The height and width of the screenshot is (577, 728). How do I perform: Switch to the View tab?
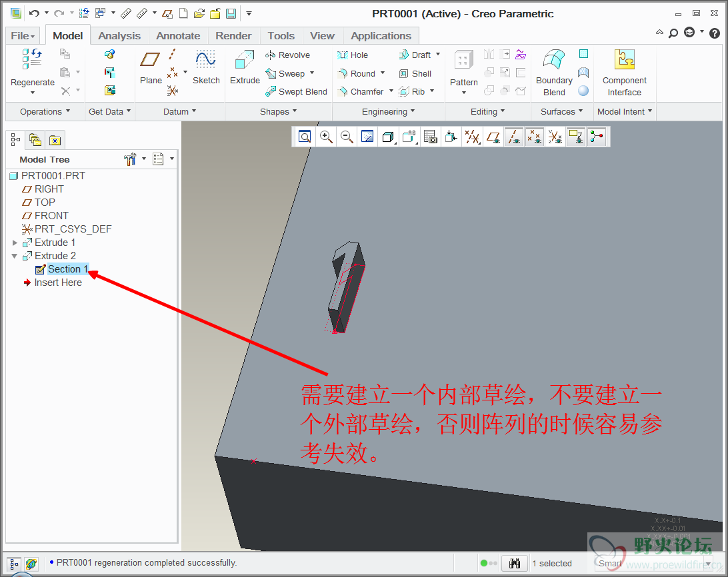(322, 36)
